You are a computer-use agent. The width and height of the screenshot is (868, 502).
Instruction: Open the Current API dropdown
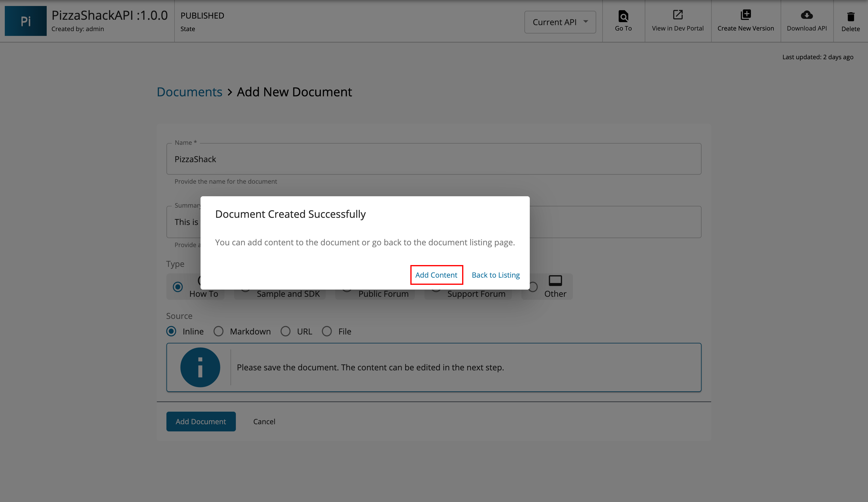560,22
